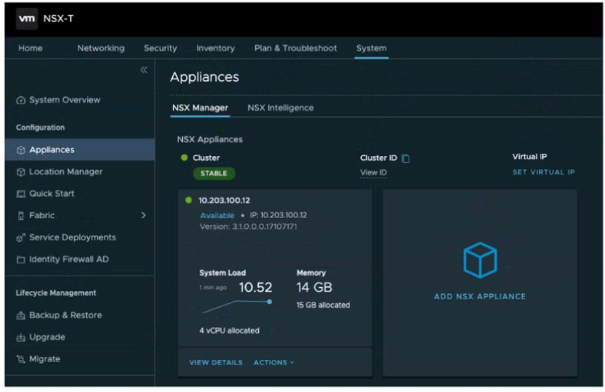Select the Location Manager sidebar icon
This screenshot has height=392, width=605.
21,172
